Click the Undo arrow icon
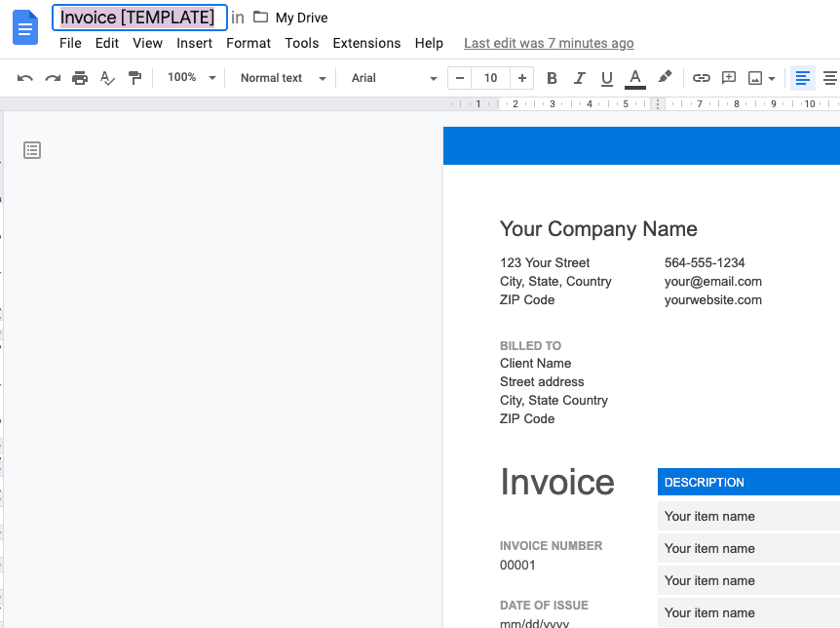Viewport: 840px width, 628px height. 25,78
